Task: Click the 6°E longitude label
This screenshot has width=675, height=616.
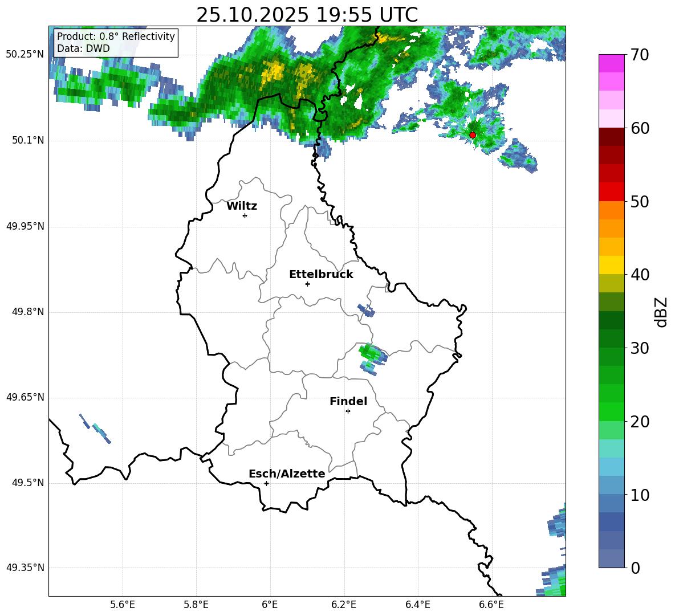Action: click(x=270, y=605)
